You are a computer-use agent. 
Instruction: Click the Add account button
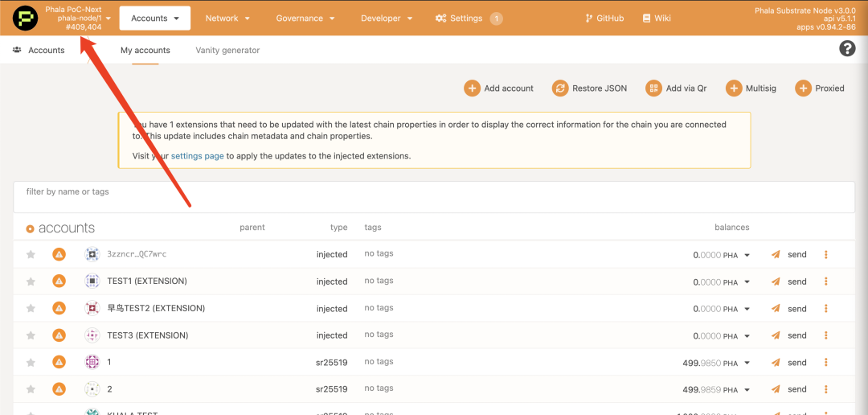tap(499, 88)
